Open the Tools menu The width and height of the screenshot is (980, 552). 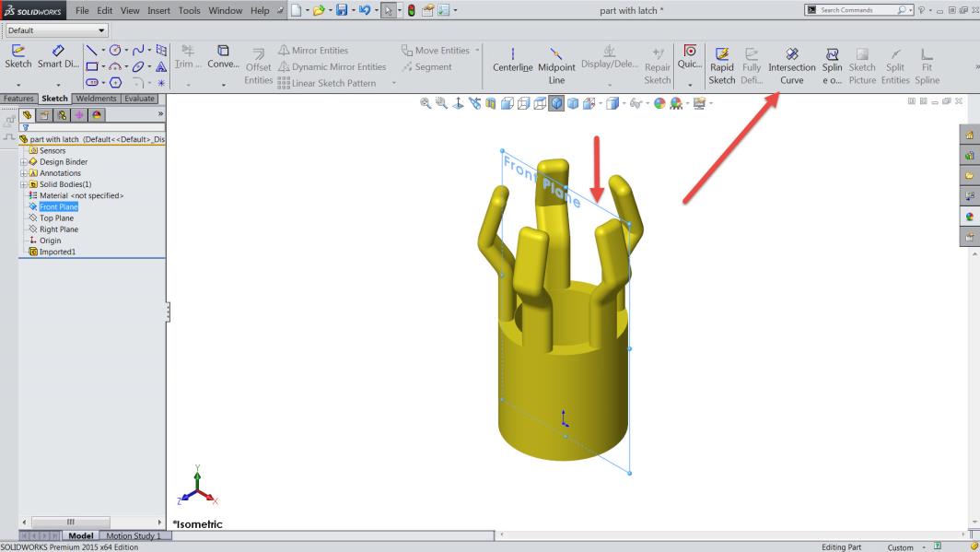(190, 11)
